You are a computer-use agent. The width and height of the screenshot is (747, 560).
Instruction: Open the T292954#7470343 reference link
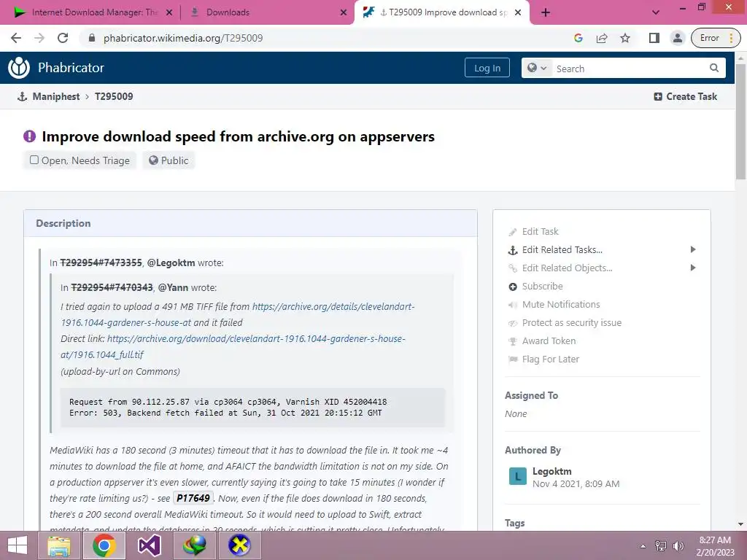click(112, 287)
